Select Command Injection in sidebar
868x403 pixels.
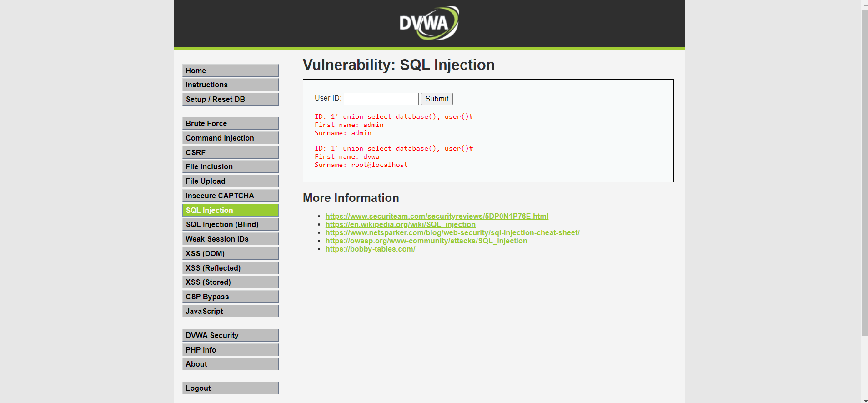click(231, 138)
